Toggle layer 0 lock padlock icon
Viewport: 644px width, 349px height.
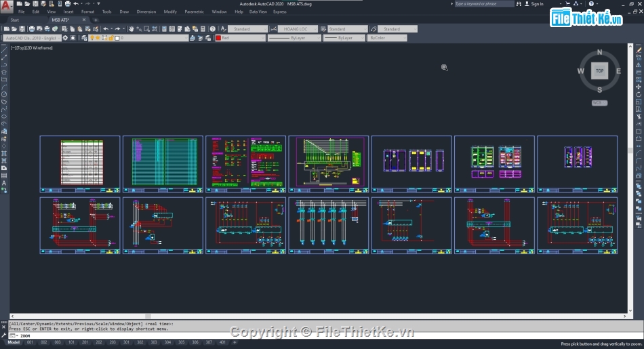(111, 38)
